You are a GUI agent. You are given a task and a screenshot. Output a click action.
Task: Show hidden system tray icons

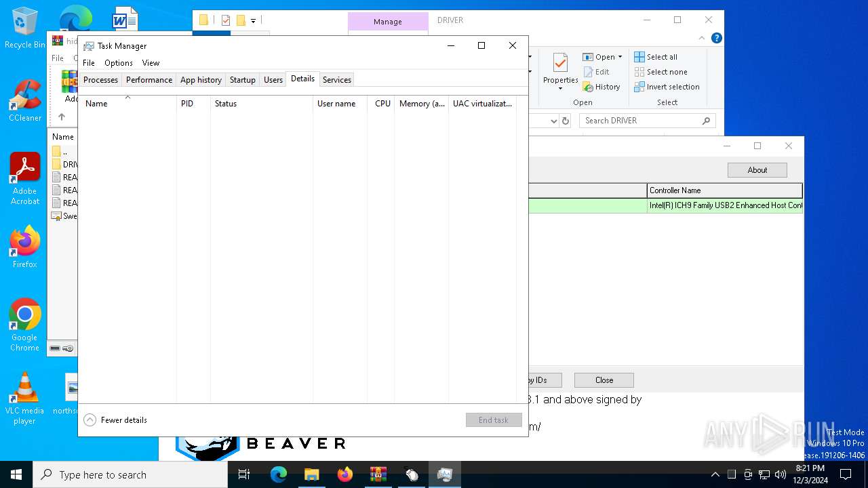[x=715, y=474]
